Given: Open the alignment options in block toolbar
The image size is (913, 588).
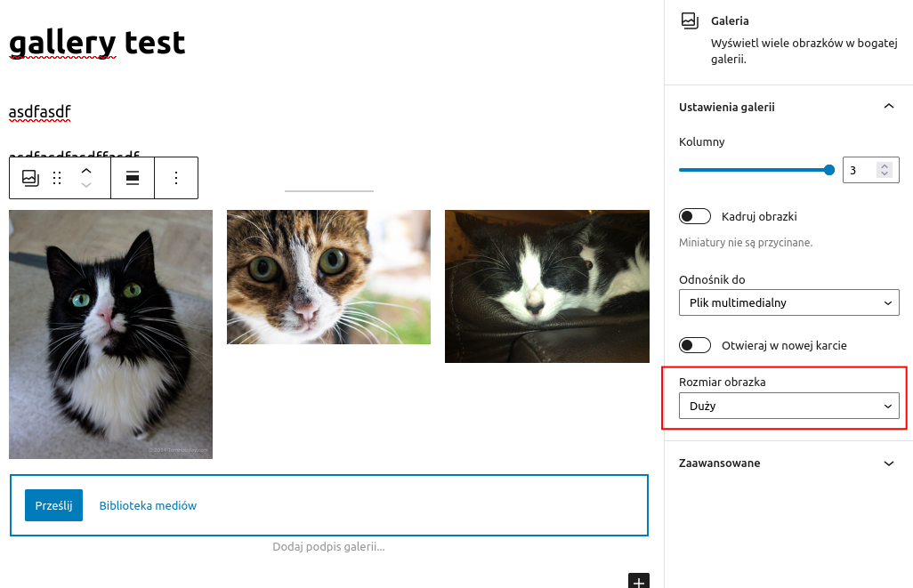Looking at the screenshot, I should 133,178.
